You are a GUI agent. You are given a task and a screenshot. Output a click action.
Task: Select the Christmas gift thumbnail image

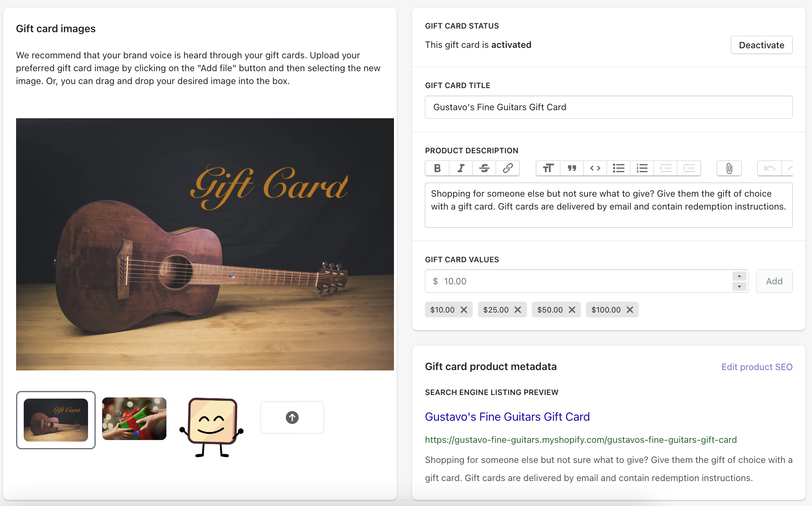[x=134, y=419]
